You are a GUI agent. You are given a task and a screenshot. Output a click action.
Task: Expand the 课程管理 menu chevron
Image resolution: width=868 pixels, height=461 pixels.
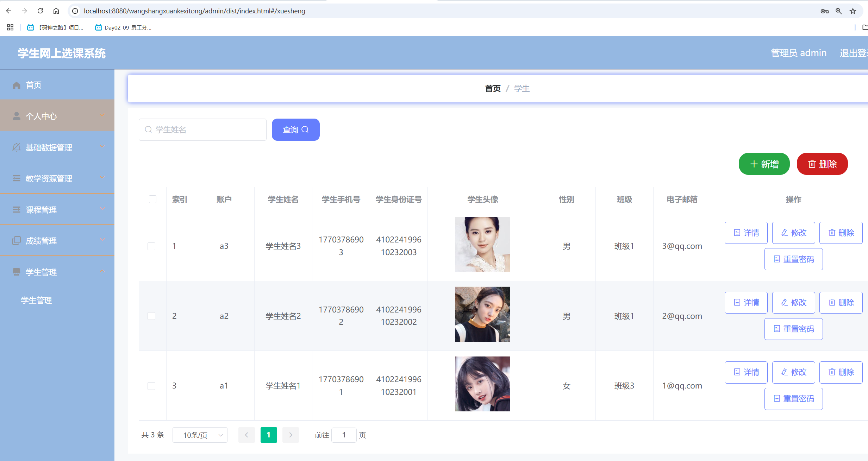(102, 208)
